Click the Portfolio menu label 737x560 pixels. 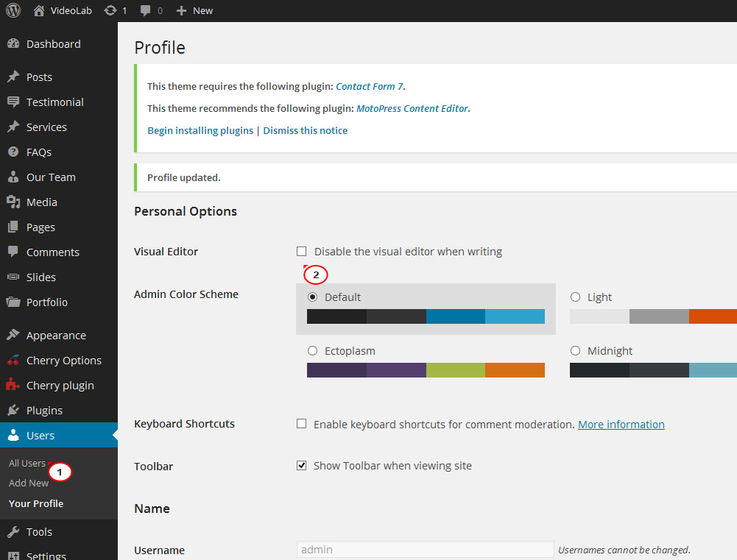[47, 302]
